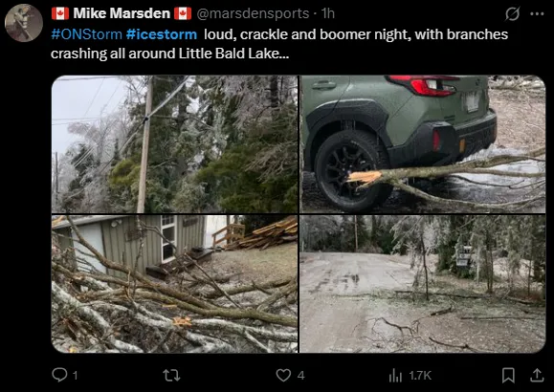Image resolution: width=554 pixels, height=392 pixels.
Task: Like the post using the heart icon
Action: (283, 375)
